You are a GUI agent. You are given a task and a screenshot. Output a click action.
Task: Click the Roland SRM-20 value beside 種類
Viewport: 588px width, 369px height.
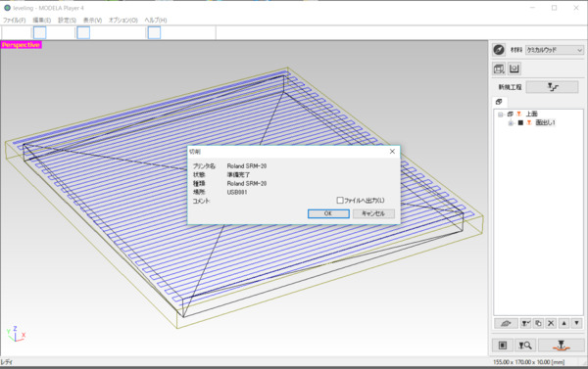pos(247,183)
